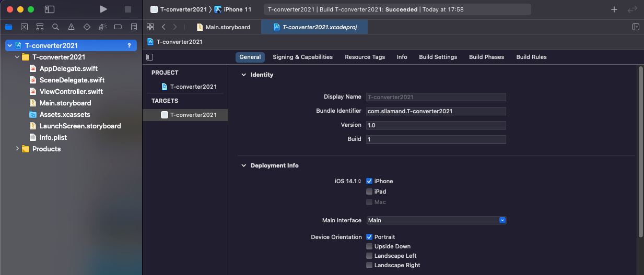Image resolution: width=644 pixels, height=275 pixels.
Task: Enable Landscape Right orientation
Action: point(369,265)
